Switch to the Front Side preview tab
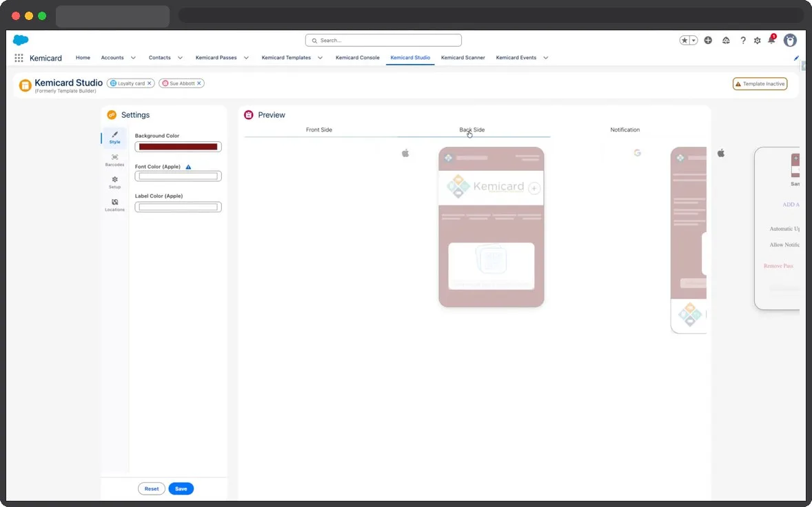This screenshot has width=812, height=507. tap(319, 130)
